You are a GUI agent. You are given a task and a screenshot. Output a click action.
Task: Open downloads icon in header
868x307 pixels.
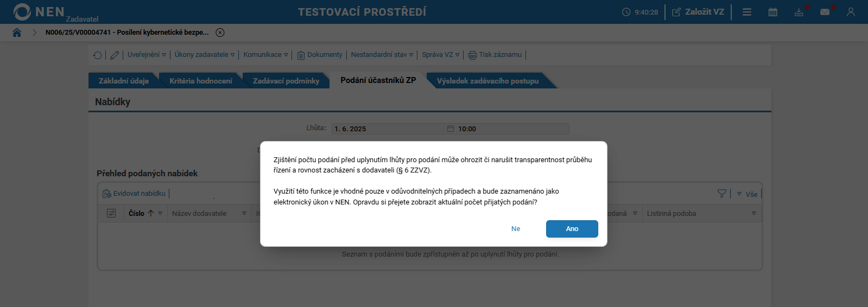pyautogui.click(x=799, y=12)
